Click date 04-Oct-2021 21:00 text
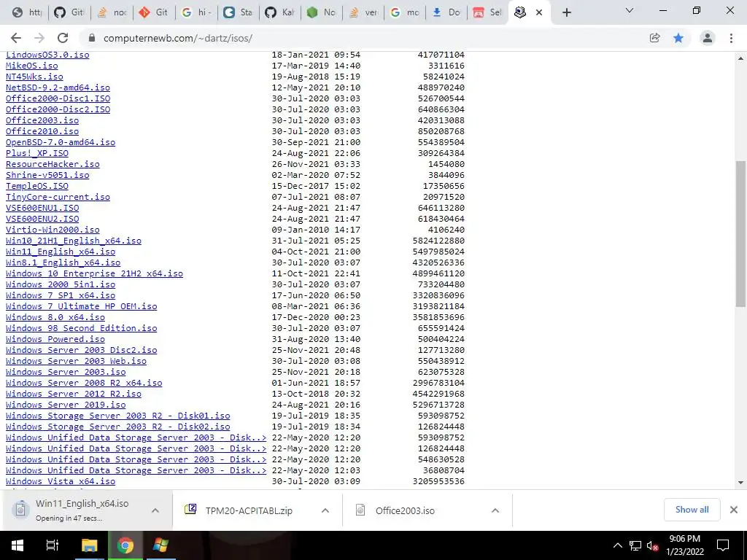The height and width of the screenshot is (560, 747). [x=316, y=252]
